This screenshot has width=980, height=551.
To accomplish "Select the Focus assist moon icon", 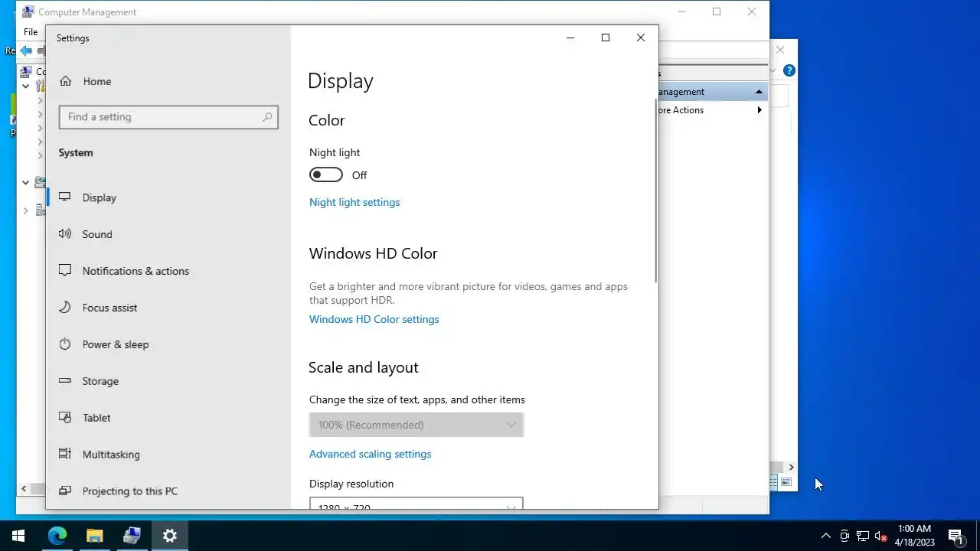I will coord(65,308).
